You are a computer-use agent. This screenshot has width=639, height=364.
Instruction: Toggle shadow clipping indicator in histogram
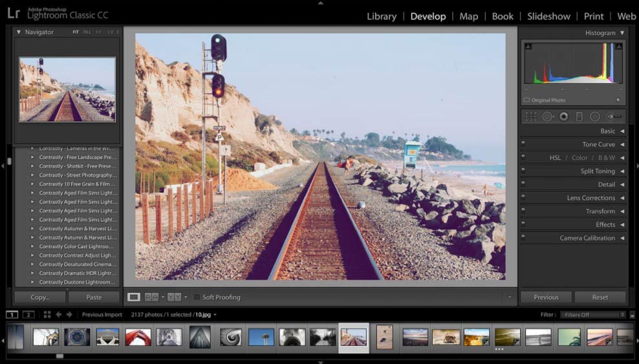pyautogui.click(x=528, y=47)
